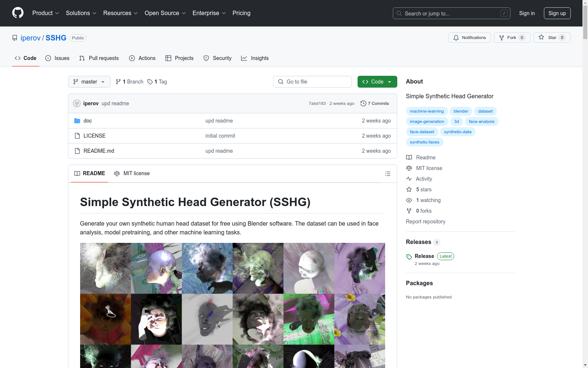Select the Code tab
The height and width of the screenshot is (368, 588).
(25, 58)
